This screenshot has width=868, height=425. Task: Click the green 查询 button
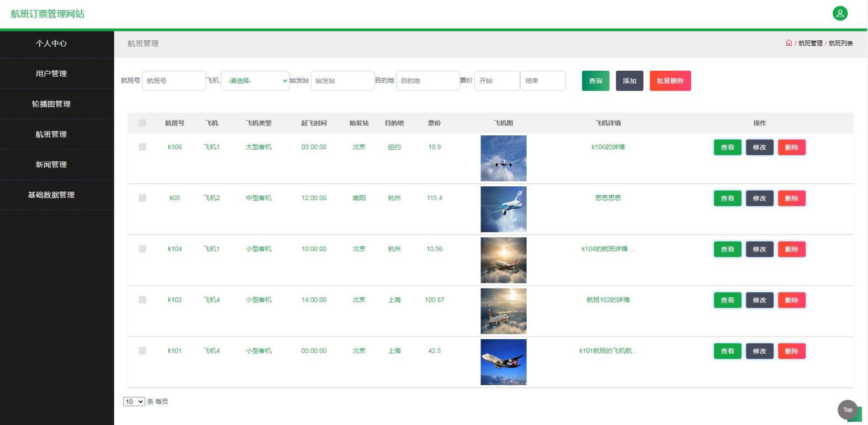(596, 81)
